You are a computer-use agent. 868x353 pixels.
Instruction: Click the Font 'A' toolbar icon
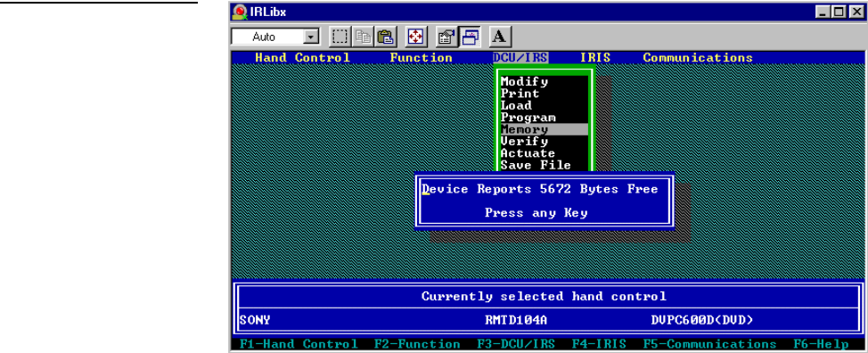[500, 37]
